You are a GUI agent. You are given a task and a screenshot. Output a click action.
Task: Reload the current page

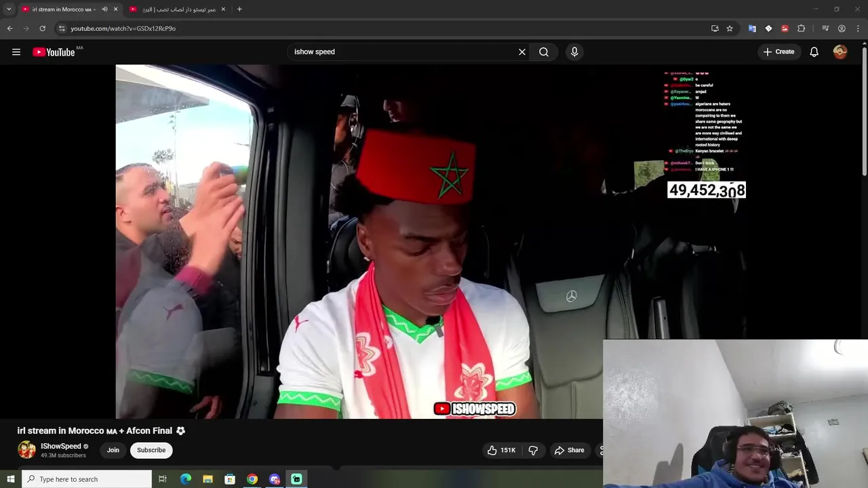tap(42, 28)
